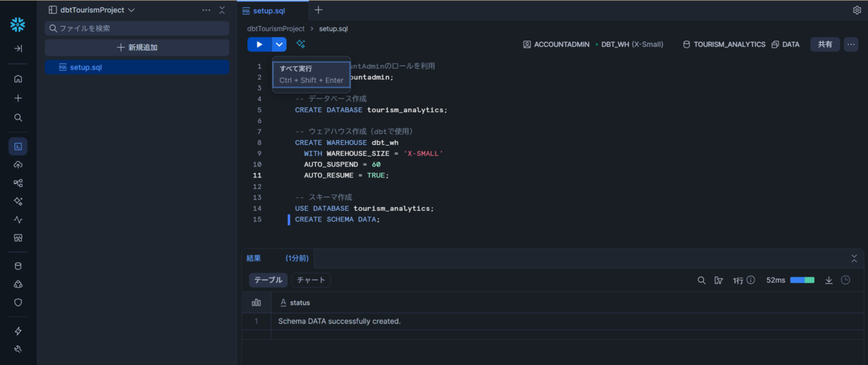Open the Home icon in sidebar
Screen dimensions: 868x365
click(18, 79)
